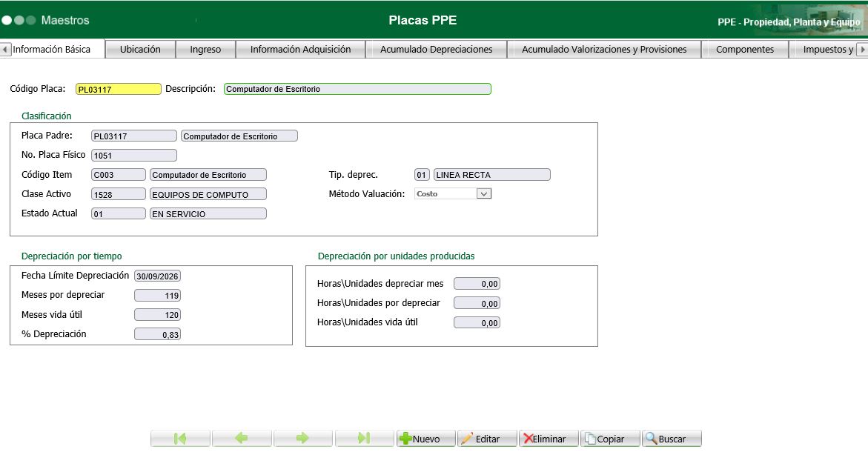Go to the last record arrow
868x475 pixels.
(364, 439)
